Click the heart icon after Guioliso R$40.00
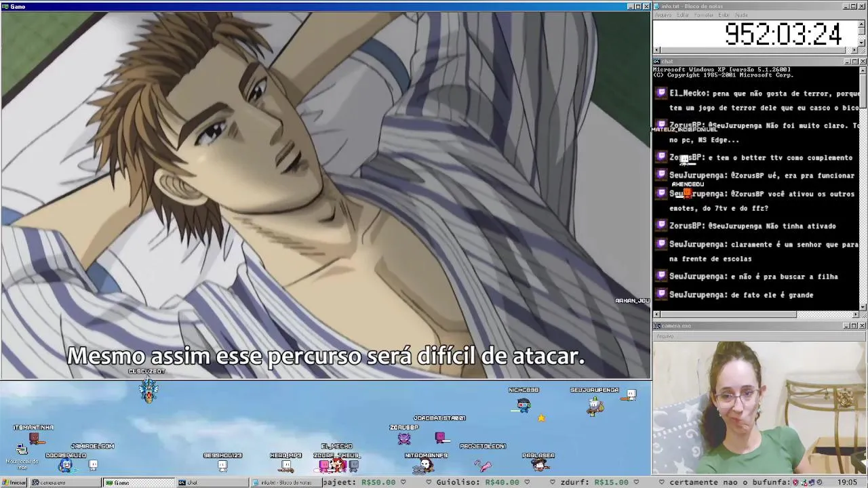868x488 pixels. [528, 483]
